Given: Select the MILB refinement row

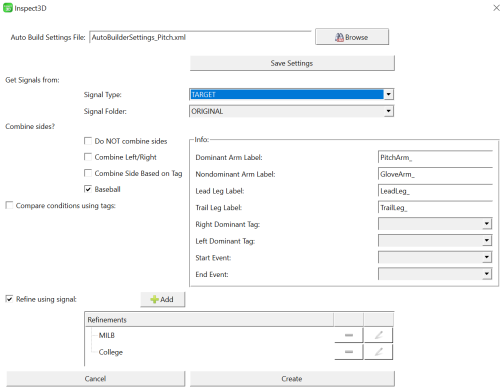Looking at the screenshot, I should 210,335.
